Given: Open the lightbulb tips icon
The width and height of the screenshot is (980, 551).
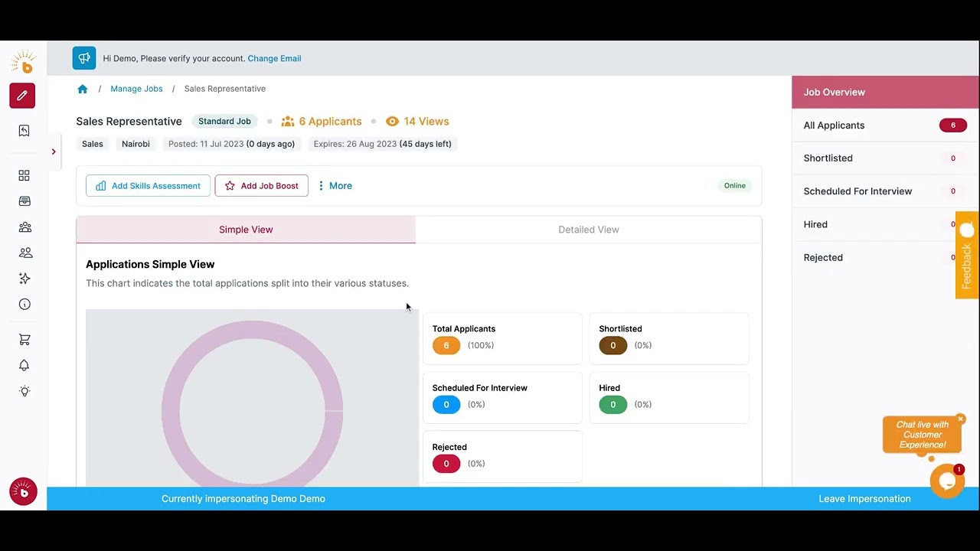Looking at the screenshot, I should click(x=24, y=391).
